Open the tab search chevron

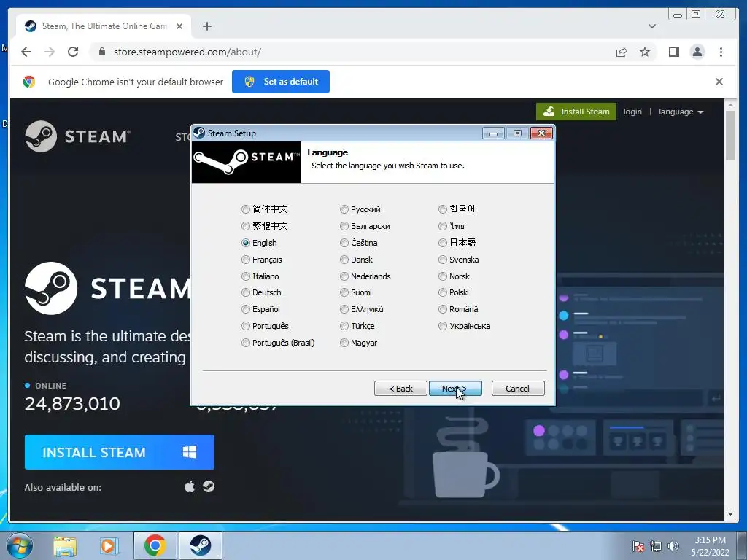click(x=651, y=26)
